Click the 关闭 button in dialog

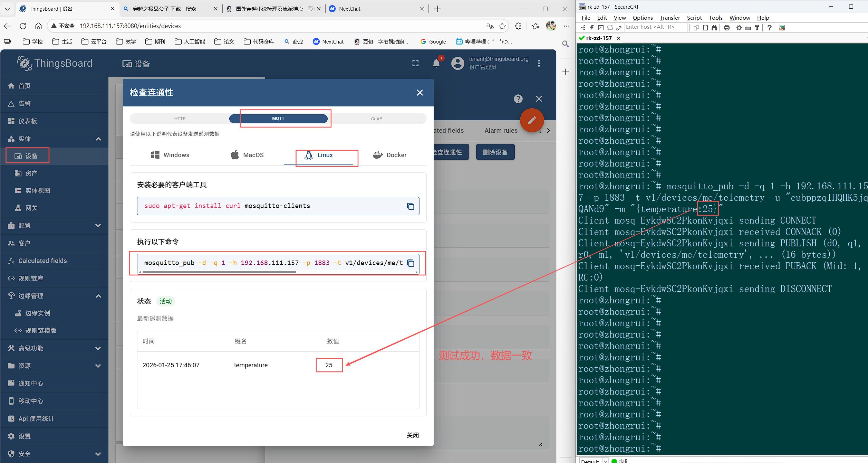click(413, 435)
